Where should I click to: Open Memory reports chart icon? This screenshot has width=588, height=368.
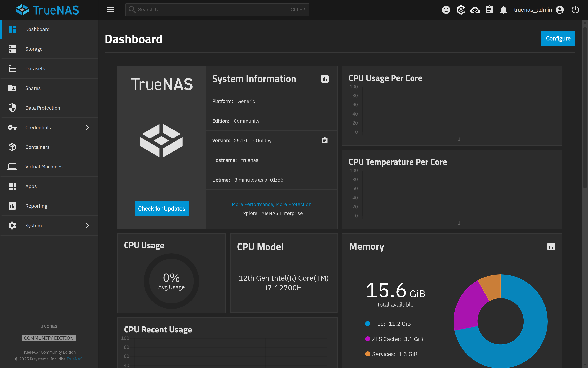pyautogui.click(x=551, y=247)
